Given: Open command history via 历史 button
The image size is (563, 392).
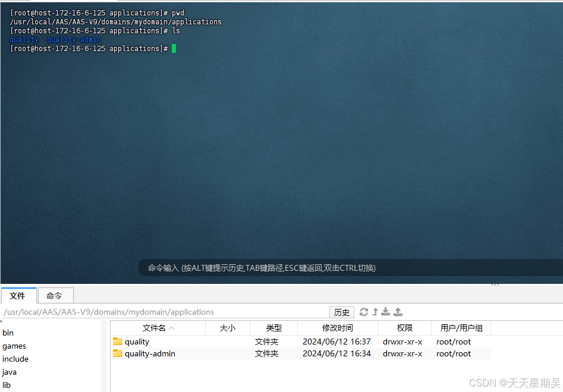Looking at the screenshot, I should pos(341,312).
